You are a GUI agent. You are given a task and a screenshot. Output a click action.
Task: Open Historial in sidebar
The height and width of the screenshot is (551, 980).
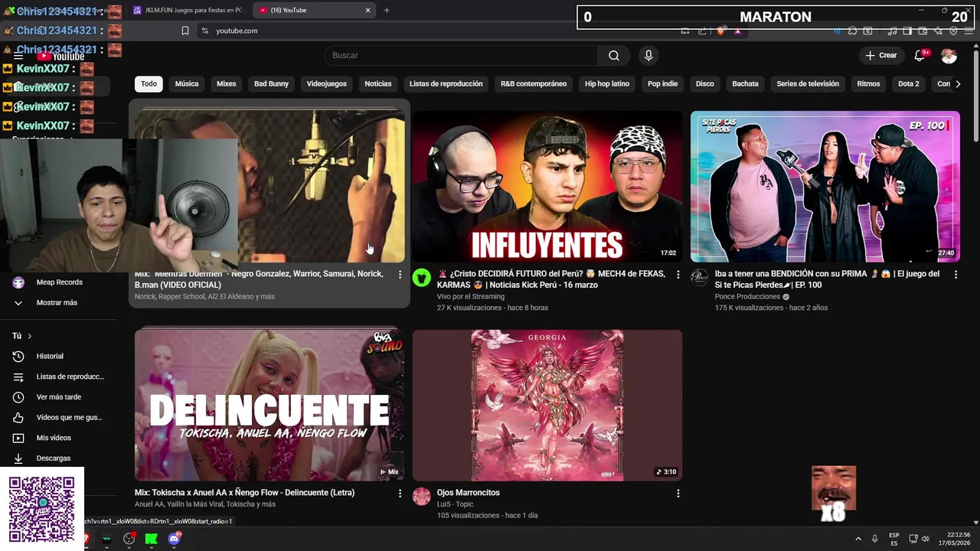click(x=50, y=356)
